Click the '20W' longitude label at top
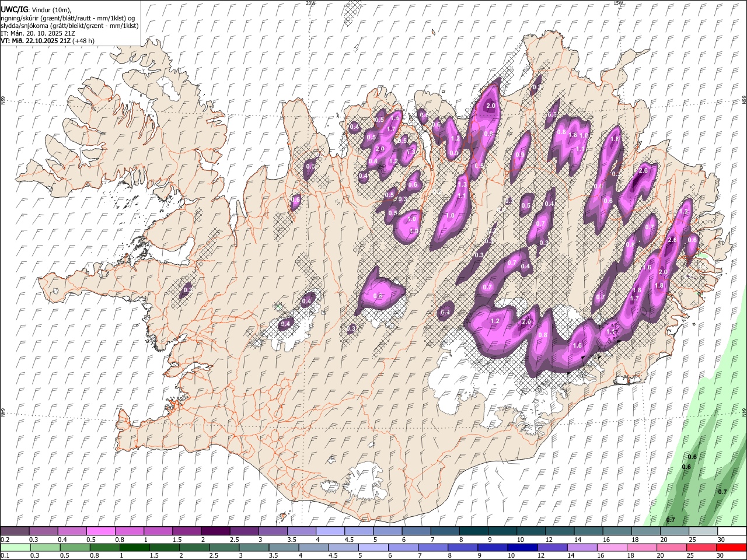This screenshot has width=747, height=560. [310, 3]
